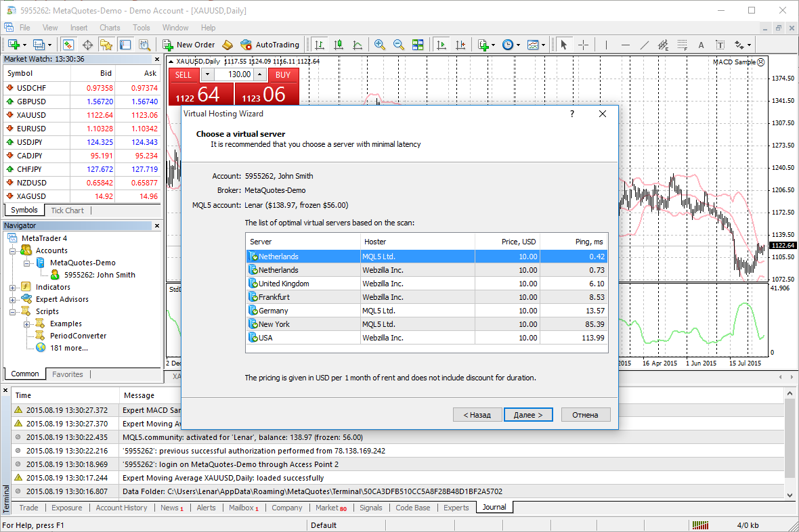Select the Draw Trendline tool
Viewport: 799px width, 532px height.
pyautogui.click(x=645, y=45)
